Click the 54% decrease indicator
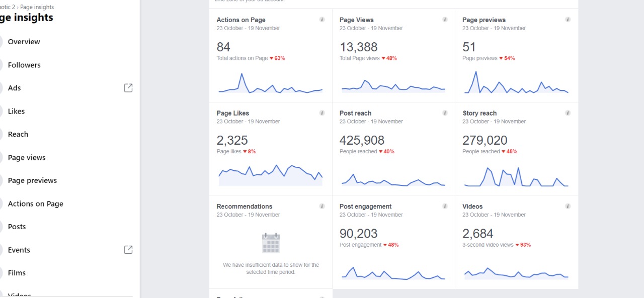Image resolution: width=644 pixels, height=298 pixels. click(x=507, y=58)
